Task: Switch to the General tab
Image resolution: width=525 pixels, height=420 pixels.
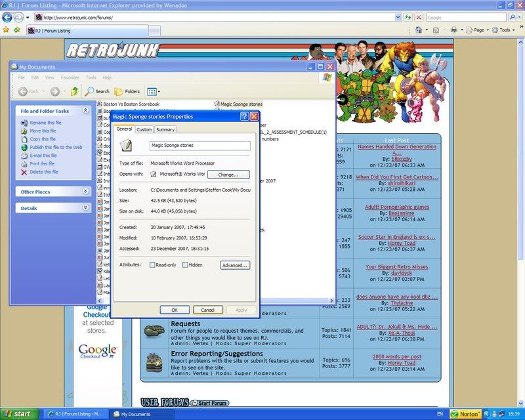Action: (124, 129)
